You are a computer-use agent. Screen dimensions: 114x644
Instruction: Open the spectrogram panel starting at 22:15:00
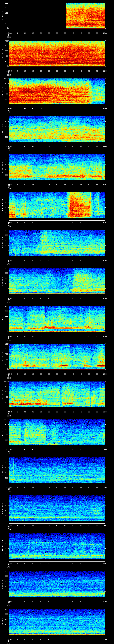57,243
